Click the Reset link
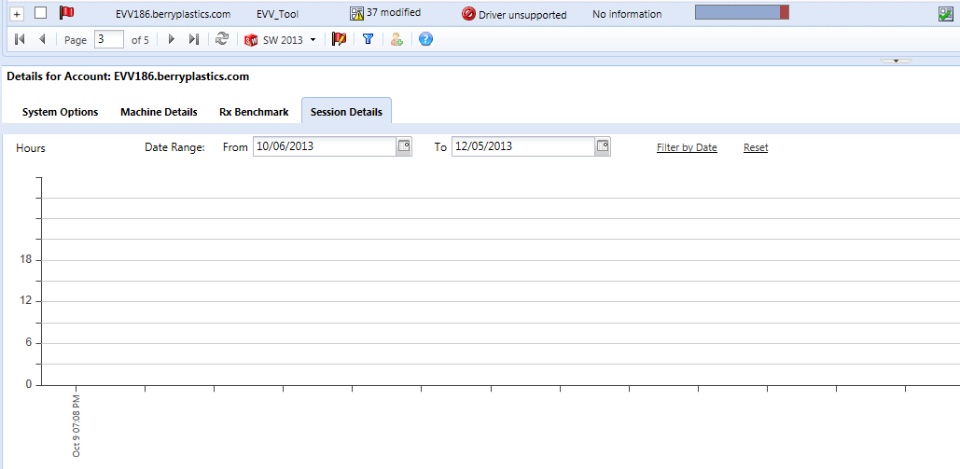The width and height of the screenshot is (960, 469). (756, 148)
